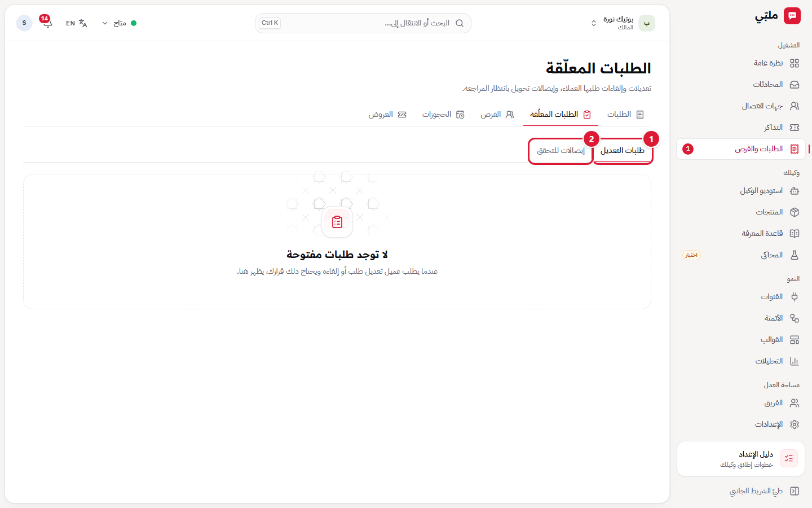Switch to الحجوزات tab

(443, 115)
